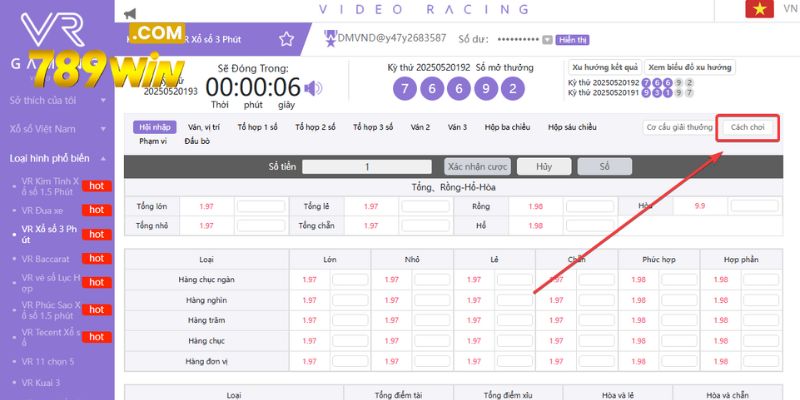Viewport: 800px width, 400px height.
Task: Click the megaphone announcement icon
Action: point(129,14)
